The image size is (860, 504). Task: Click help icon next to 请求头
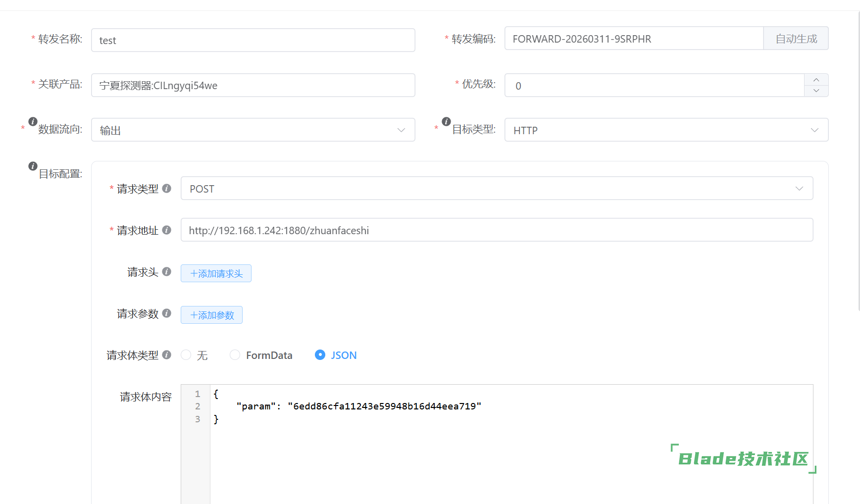pyautogui.click(x=167, y=271)
